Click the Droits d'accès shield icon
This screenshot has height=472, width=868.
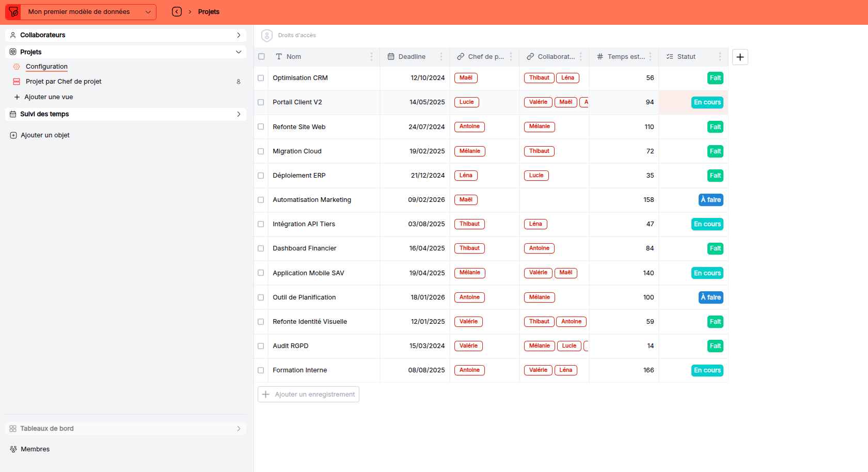click(267, 35)
